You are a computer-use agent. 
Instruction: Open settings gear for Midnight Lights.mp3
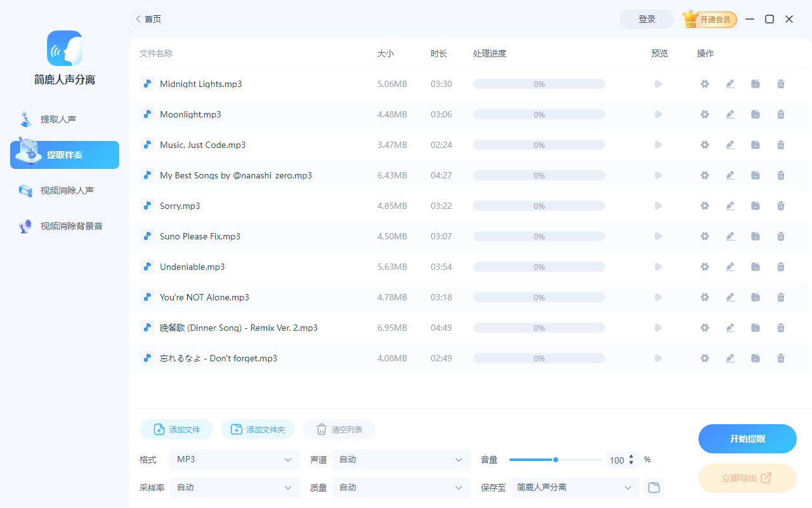pos(704,83)
